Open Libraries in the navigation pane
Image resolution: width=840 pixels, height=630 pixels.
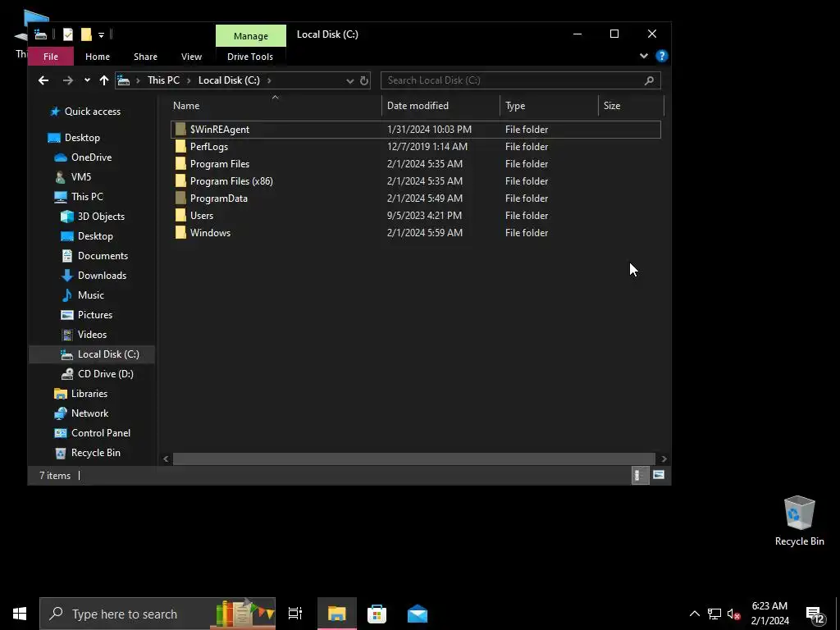[x=89, y=394]
